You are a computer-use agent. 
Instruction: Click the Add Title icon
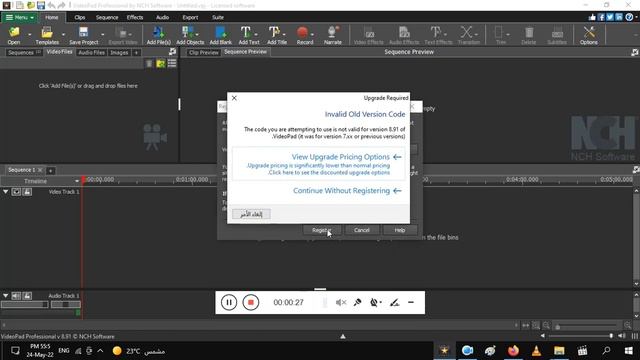[x=274, y=32]
